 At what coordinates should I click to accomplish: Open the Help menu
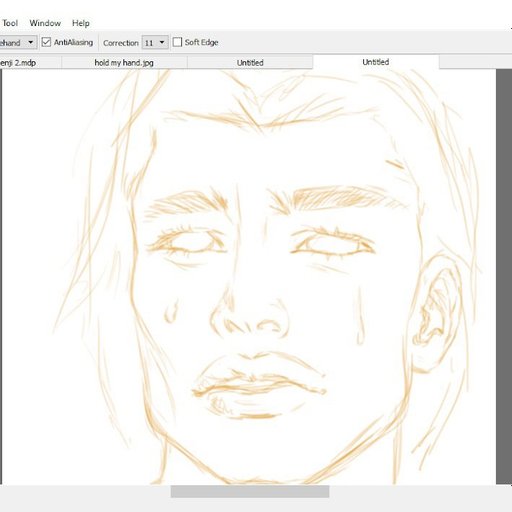pyautogui.click(x=81, y=23)
